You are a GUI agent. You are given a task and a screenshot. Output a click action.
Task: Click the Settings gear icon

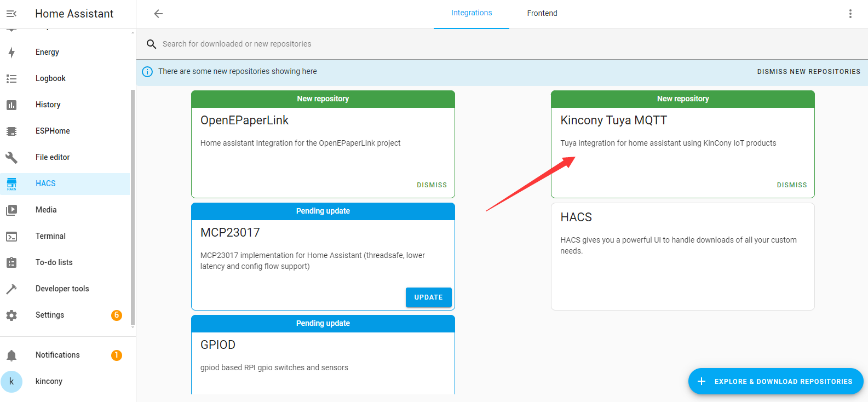12,315
